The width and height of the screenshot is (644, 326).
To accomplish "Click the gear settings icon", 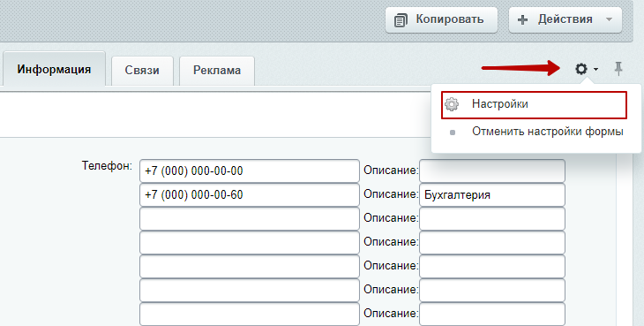I will click(581, 69).
